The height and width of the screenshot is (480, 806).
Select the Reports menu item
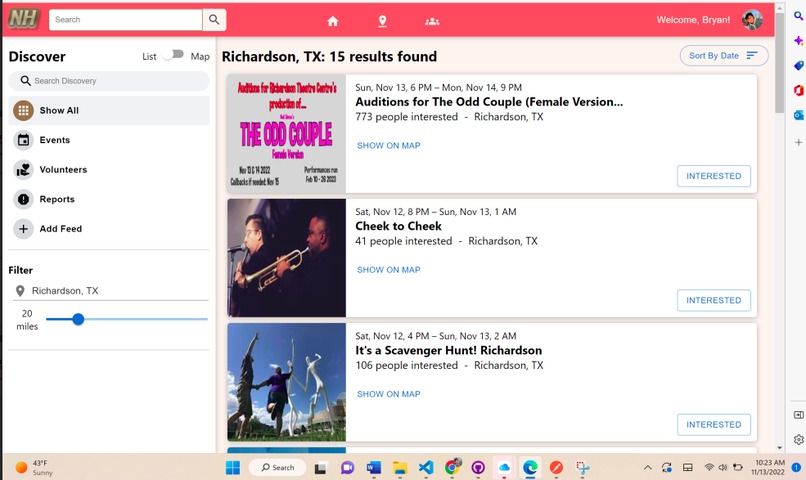point(109,199)
